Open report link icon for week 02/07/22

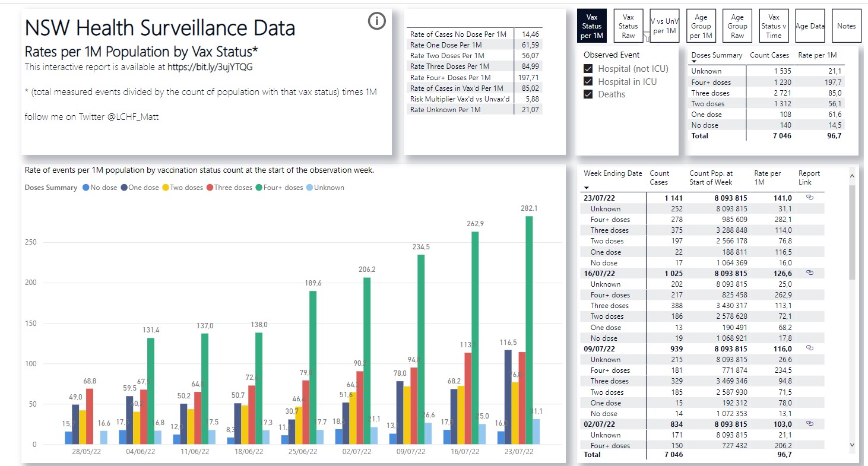(x=809, y=424)
